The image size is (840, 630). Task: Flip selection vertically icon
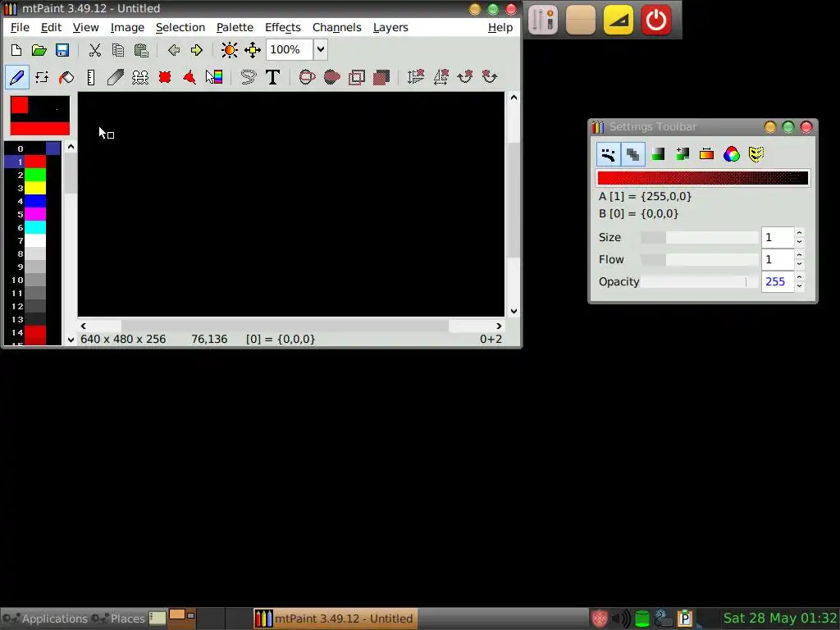415,77
